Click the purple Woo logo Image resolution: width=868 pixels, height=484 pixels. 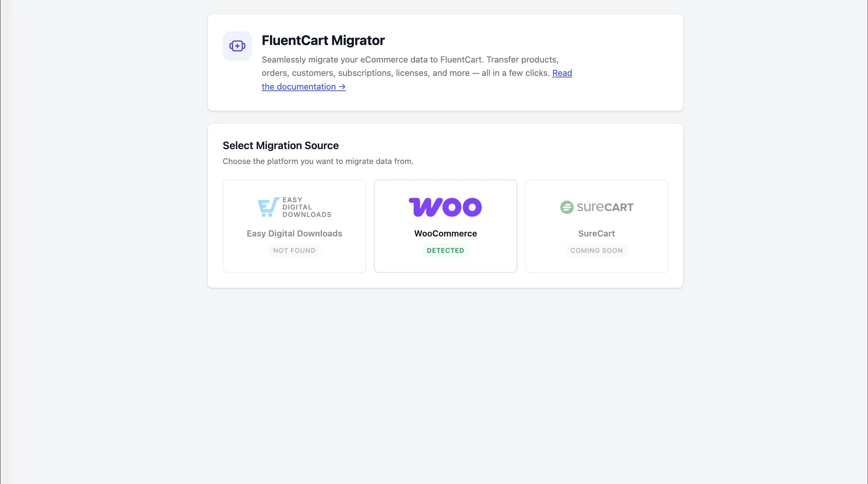click(445, 207)
